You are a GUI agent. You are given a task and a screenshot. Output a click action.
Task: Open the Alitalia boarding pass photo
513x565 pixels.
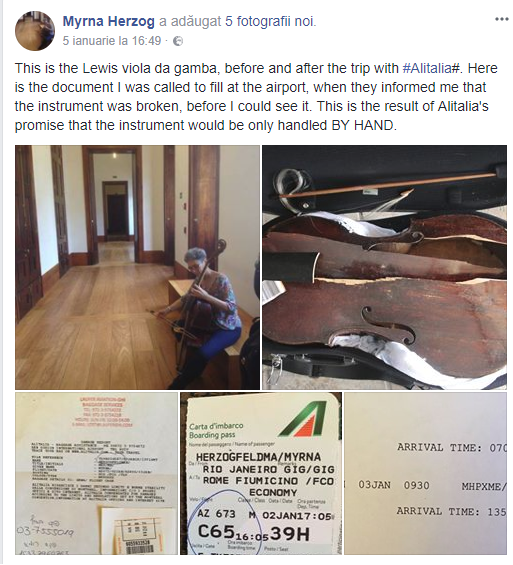click(x=261, y=473)
